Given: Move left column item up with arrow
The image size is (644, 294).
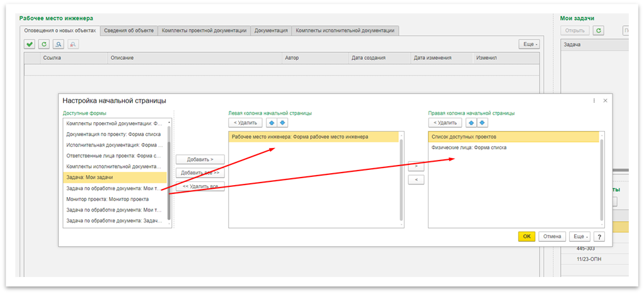Looking at the screenshot, I should (x=272, y=122).
